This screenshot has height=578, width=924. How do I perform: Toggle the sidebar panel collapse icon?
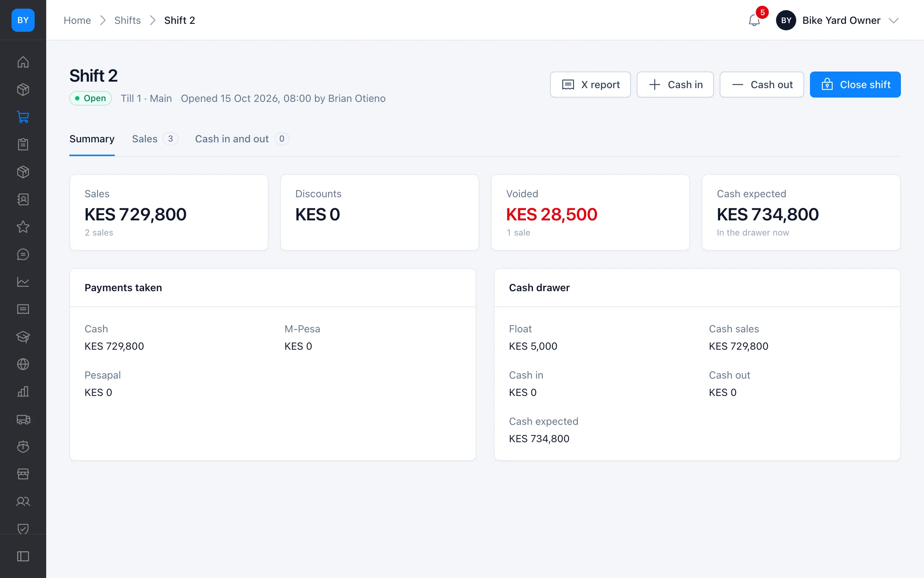[23, 556]
